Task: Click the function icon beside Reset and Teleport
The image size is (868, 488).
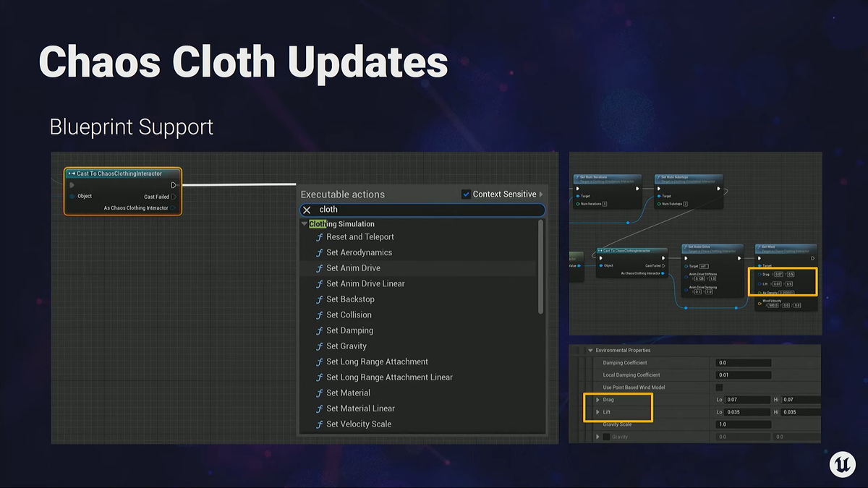Action: (x=319, y=237)
